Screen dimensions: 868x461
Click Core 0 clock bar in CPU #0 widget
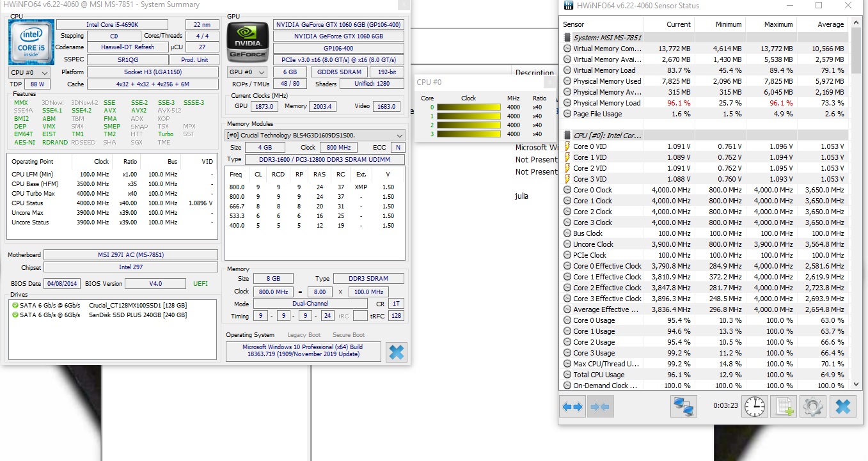(x=470, y=107)
